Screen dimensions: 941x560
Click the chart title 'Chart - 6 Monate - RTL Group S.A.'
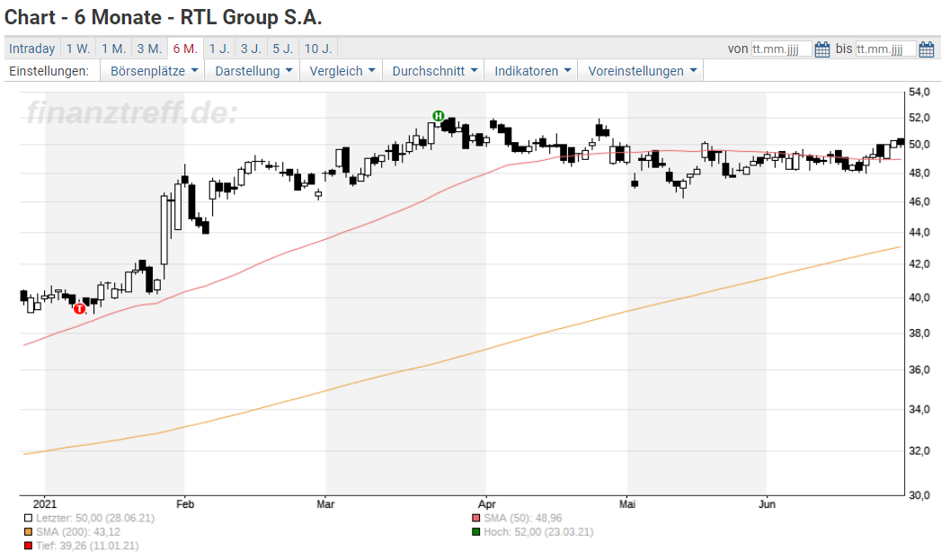point(164,17)
